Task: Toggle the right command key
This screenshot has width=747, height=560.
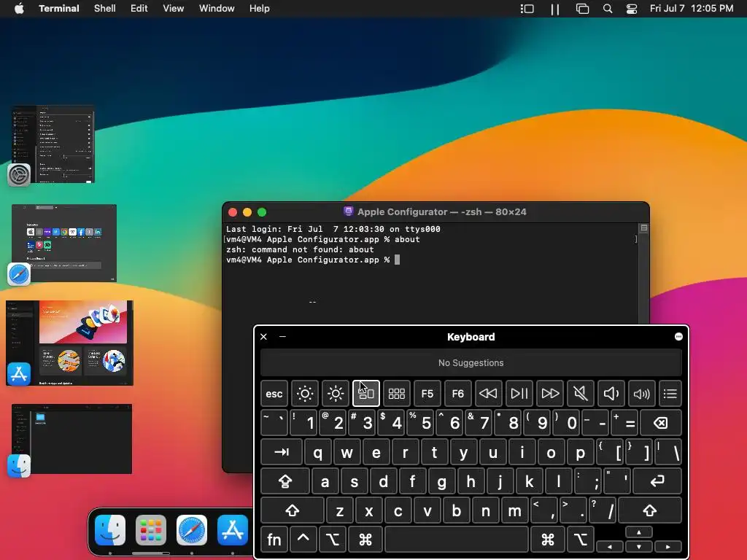Action: coord(548,540)
